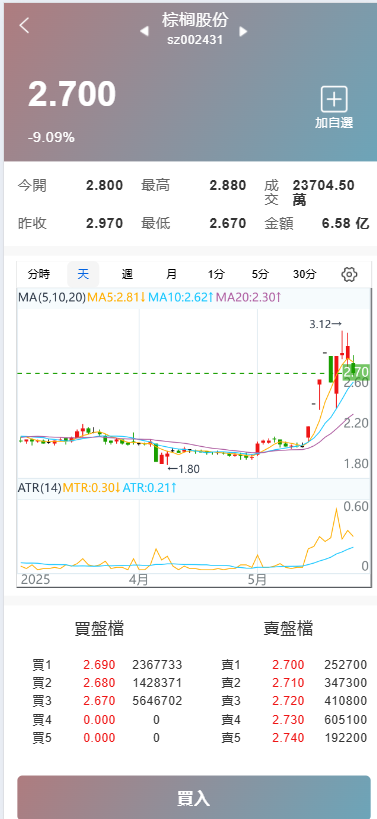The height and width of the screenshot is (819, 377).
Task: Select 賣1 ask price 2.700
Action: coord(288,665)
